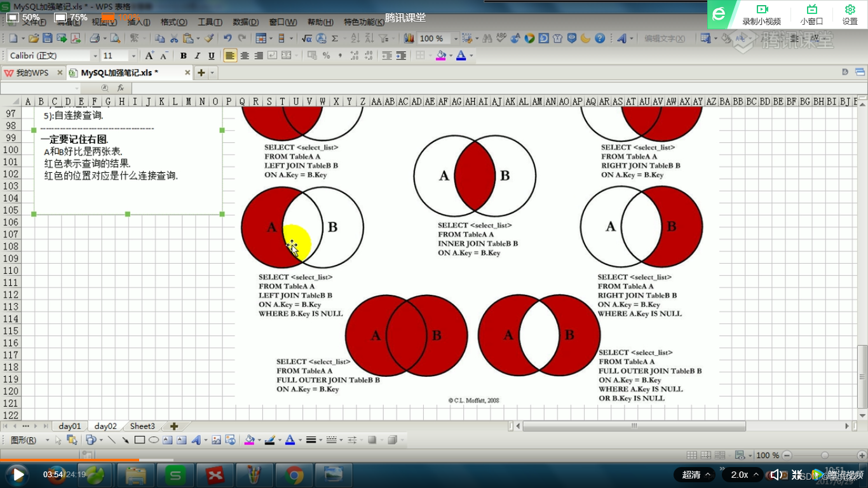Screen dimensions: 868x488
Task: Cut selection with the scissors icon
Action: (174, 39)
